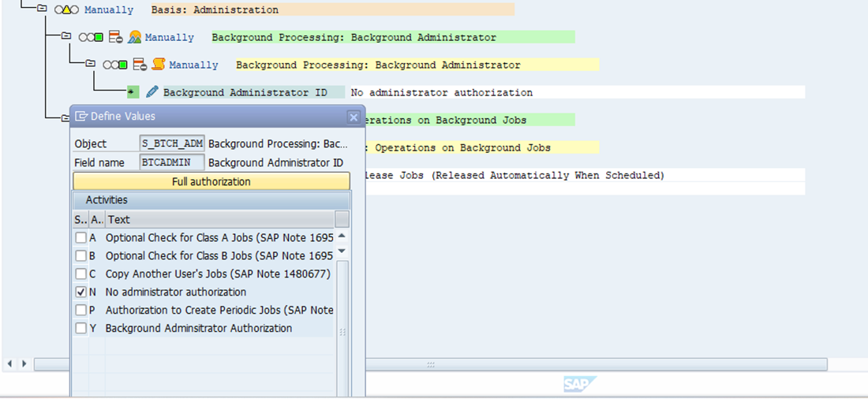Check the B Optional Check for Class B Jobs box
Image resolution: width=868 pixels, height=402 pixels.
(80, 256)
